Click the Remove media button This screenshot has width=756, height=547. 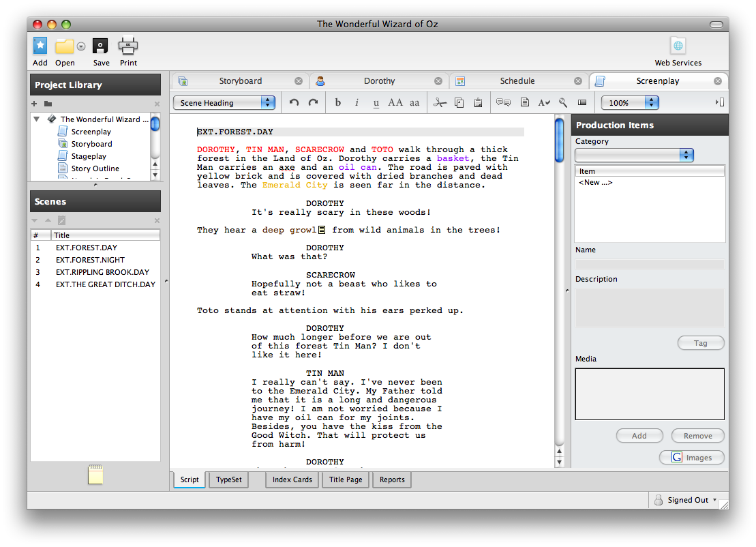(x=697, y=436)
